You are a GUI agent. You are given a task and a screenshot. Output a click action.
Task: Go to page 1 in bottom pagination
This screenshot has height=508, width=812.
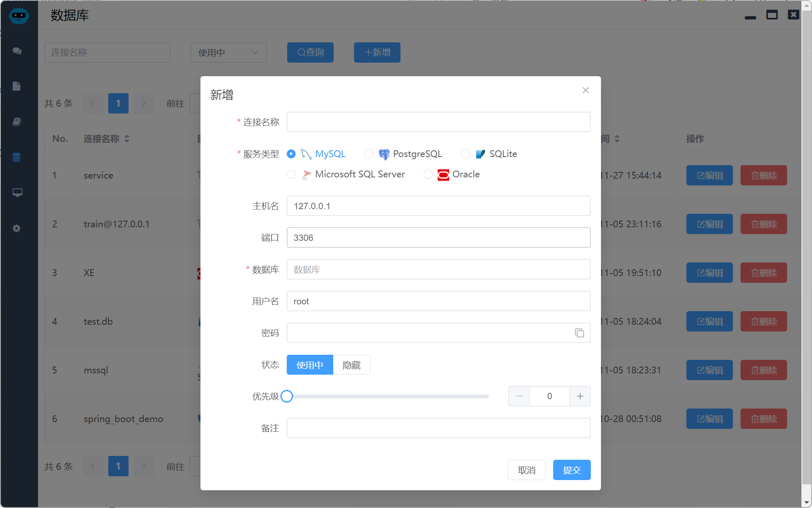118,466
